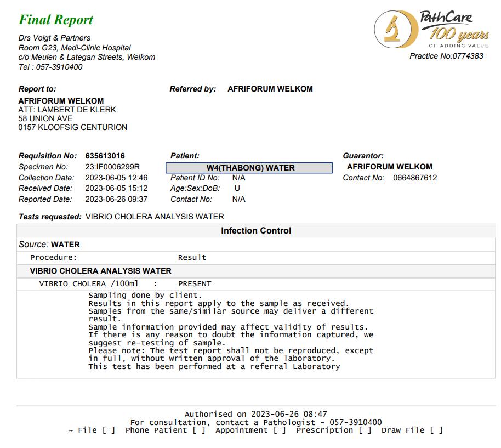
Task: Select the Tests requested line value
Action: tap(155, 217)
